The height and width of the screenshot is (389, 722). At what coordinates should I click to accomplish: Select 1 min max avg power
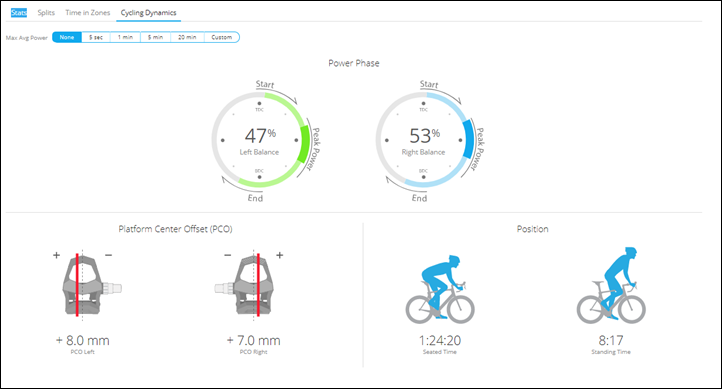point(125,37)
